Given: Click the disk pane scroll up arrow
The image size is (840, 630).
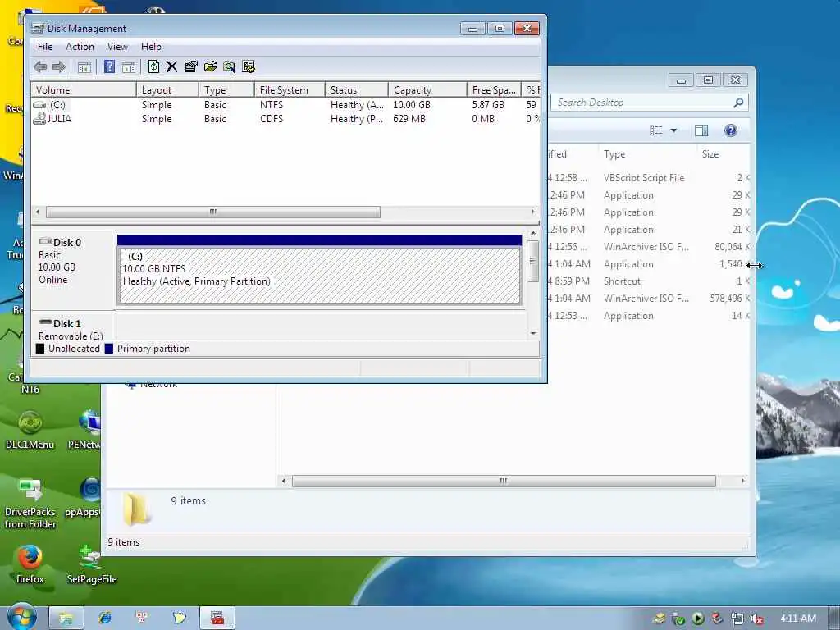Looking at the screenshot, I should (533, 234).
